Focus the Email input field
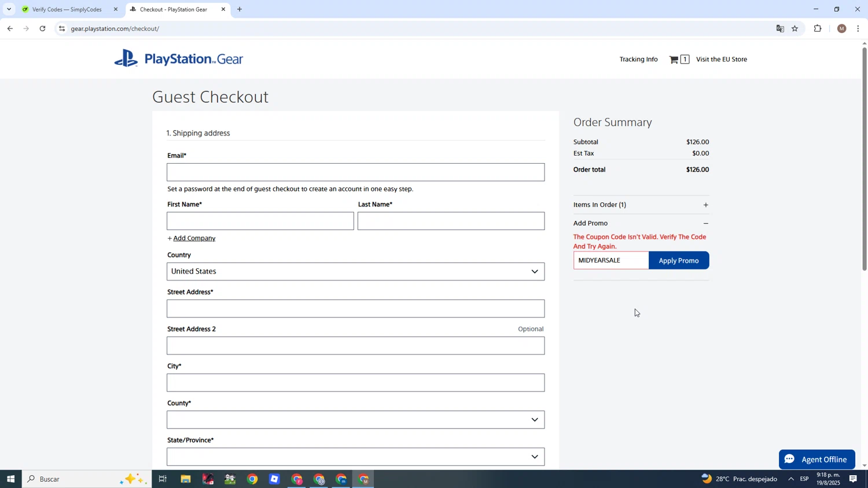Image resolution: width=868 pixels, height=488 pixels. click(355, 172)
